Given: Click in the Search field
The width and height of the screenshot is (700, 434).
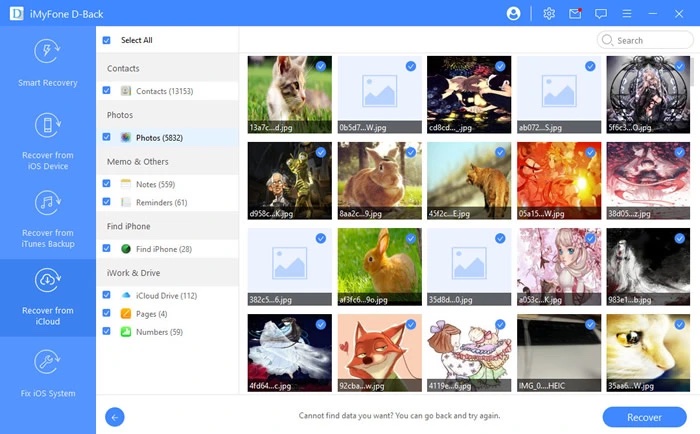Looking at the screenshot, I should (x=645, y=40).
